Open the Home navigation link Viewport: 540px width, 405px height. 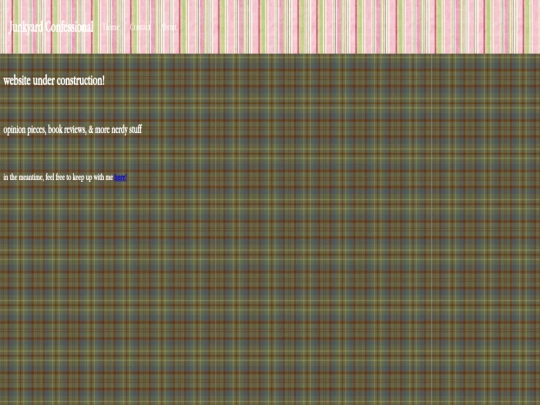[111, 27]
